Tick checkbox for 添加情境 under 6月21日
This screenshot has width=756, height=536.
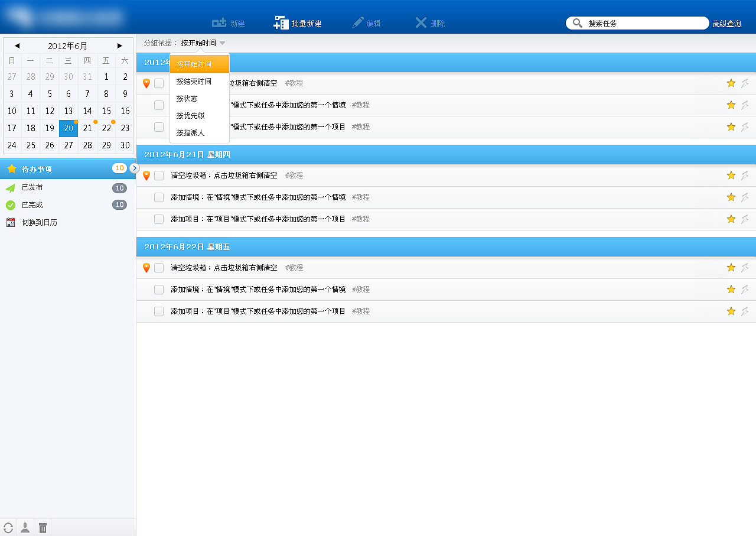tap(159, 197)
